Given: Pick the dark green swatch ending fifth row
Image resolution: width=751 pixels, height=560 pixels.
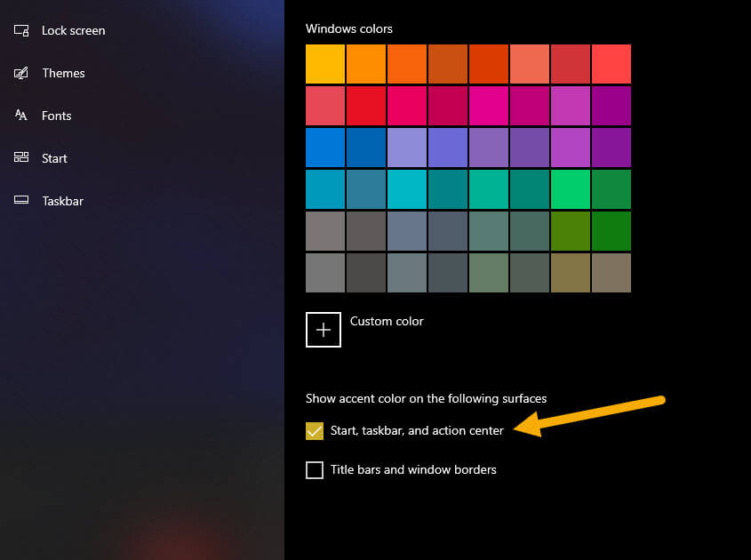Looking at the screenshot, I should pos(611,231).
